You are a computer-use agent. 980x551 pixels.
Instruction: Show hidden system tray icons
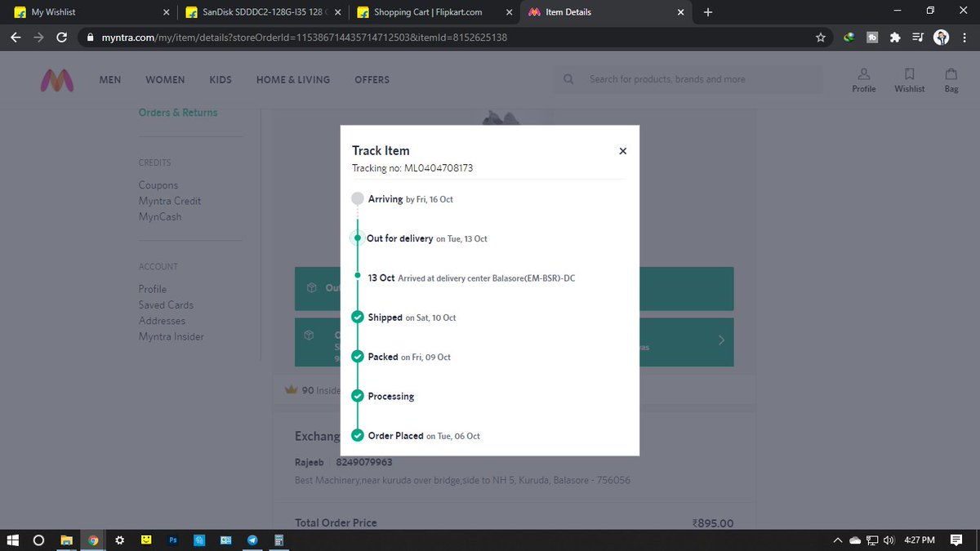(837, 540)
